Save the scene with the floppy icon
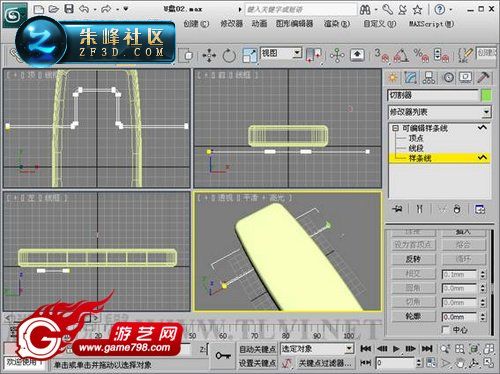The width and height of the screenshot is (500, 374). (x=69, y=9)
